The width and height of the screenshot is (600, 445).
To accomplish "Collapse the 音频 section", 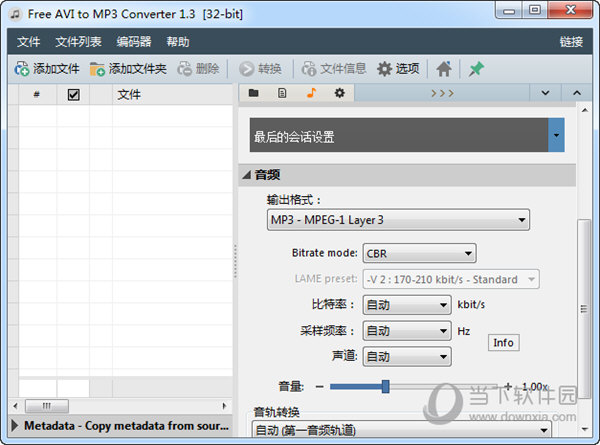I will pos(247,175).
